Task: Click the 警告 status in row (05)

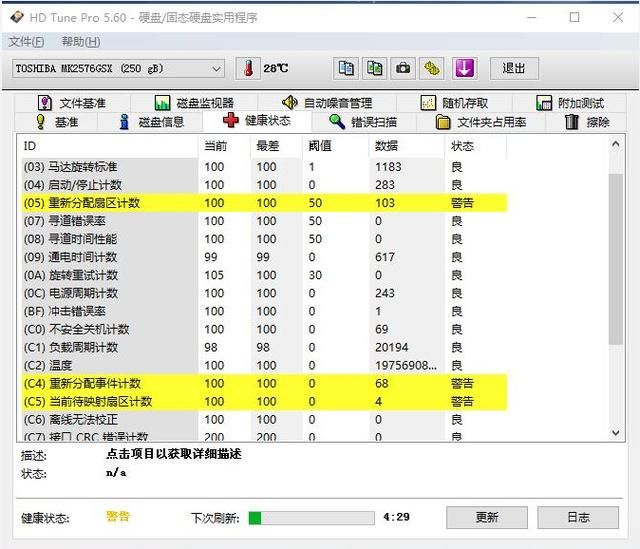Action: coord(462,203)
